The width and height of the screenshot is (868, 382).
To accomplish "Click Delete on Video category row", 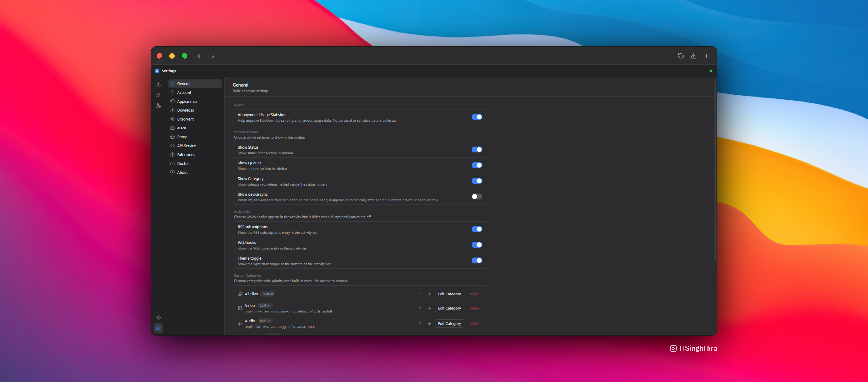I will click(x=473, y=308).
